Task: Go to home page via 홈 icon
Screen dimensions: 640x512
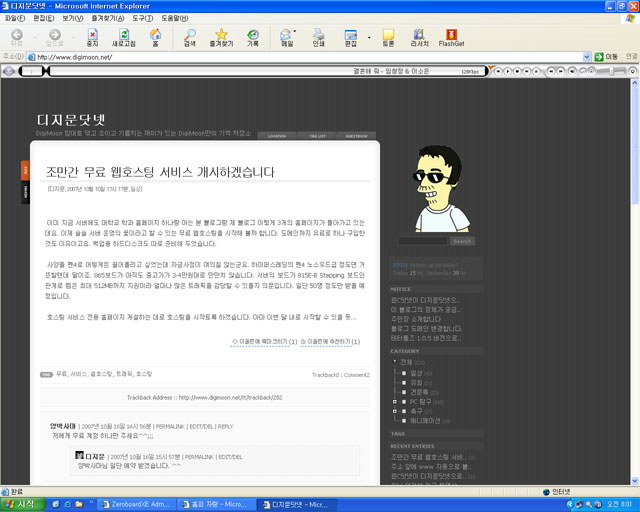Action: click(155, 38)
